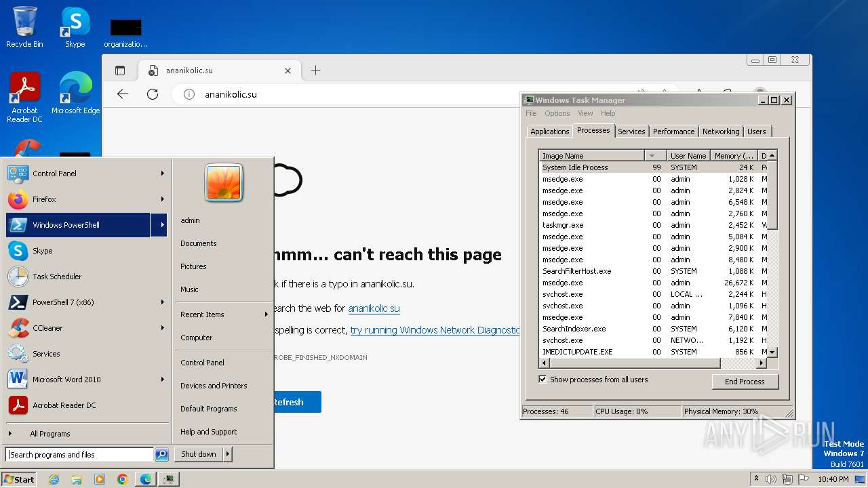Click try running Windows Network Diagnostics link
Viewport: 868px width, 488px height.
[x=435, y=330]
